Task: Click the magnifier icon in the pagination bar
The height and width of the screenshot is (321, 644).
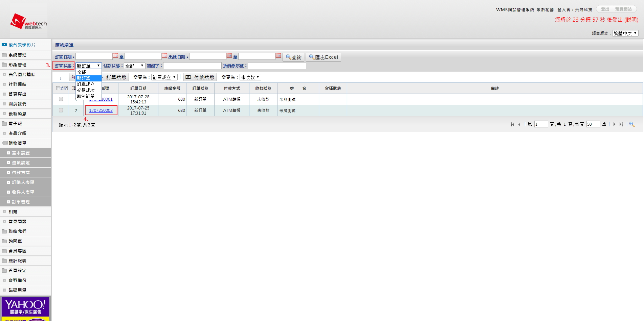Action: 632,124
